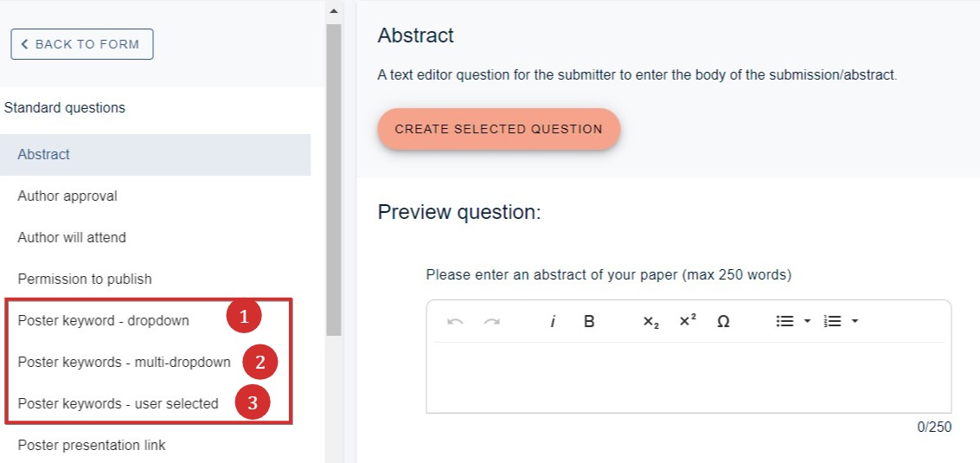The image size is (980, 463).
Task: Insert a numbered list
Action: pos(832,322)
